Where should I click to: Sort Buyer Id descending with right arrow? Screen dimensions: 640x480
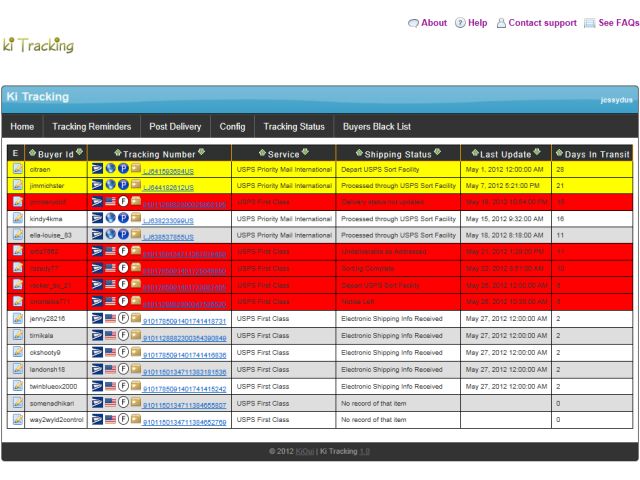[x=79, y=152]
